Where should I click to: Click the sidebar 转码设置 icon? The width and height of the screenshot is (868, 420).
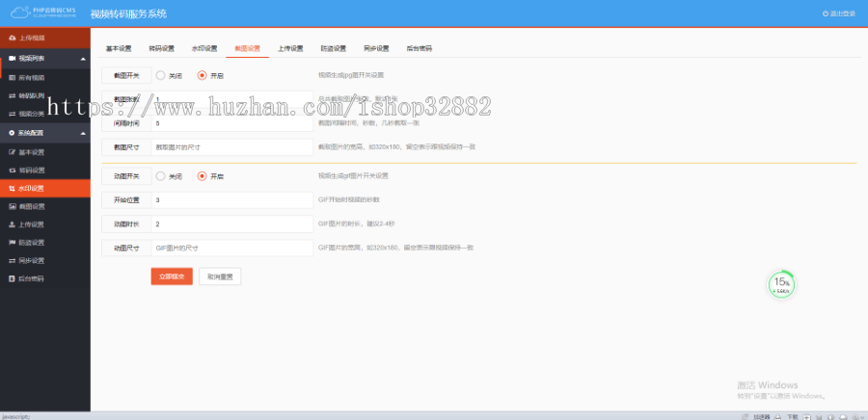point(13,171)
